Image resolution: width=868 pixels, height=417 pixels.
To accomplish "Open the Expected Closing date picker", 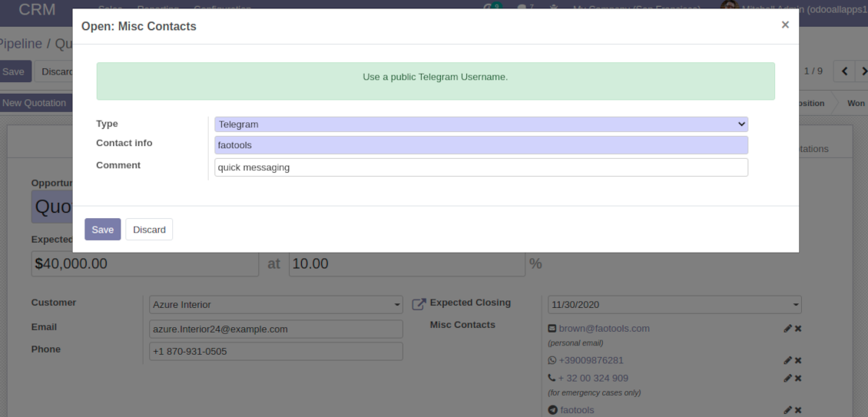I will (x=674, y=305).
